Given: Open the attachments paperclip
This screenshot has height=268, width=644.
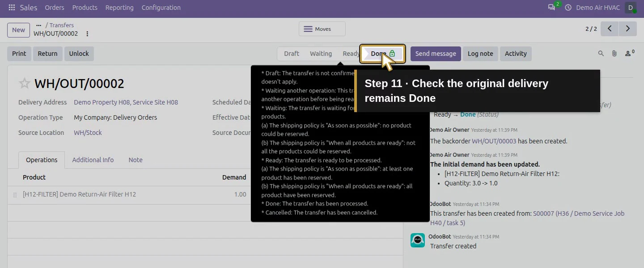Looking at the screenshot, I should [614, 54].
